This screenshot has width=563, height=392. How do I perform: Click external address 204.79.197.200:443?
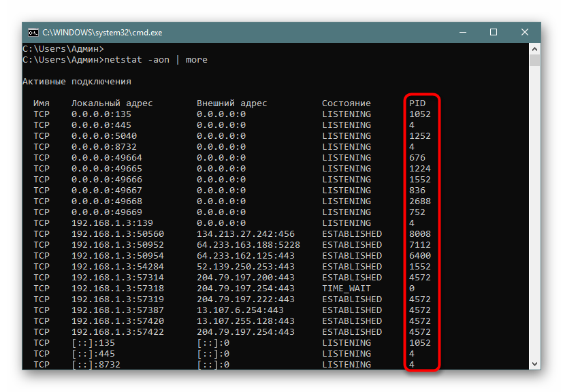click(x=246, y=278)
